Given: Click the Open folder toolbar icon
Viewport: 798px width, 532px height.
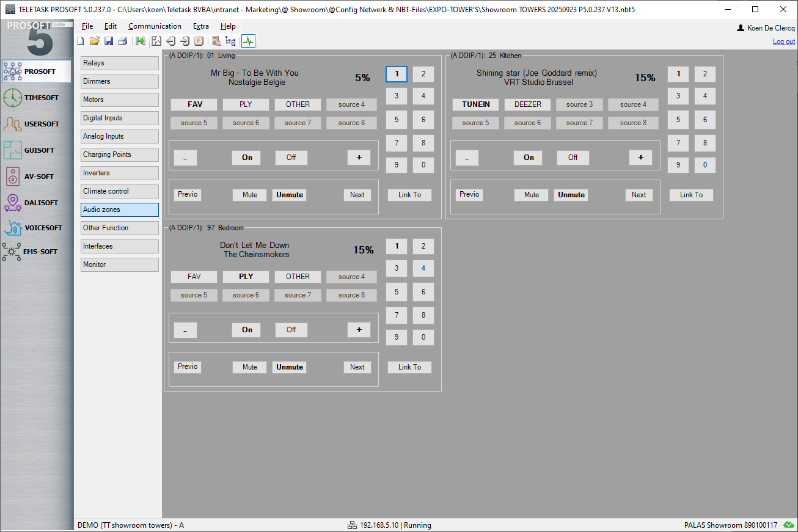Looking at the screenshot, I should tap(94, 41).
